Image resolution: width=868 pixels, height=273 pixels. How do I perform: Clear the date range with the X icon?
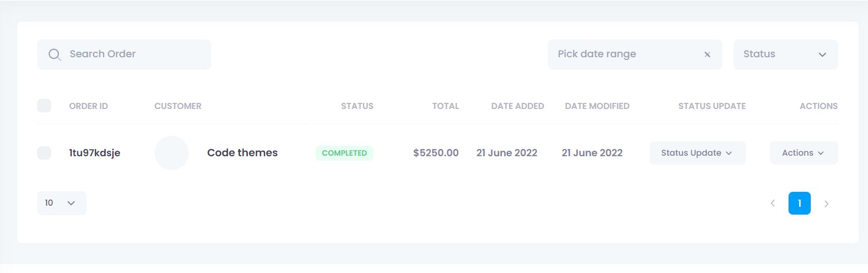(x=707, y=54)
